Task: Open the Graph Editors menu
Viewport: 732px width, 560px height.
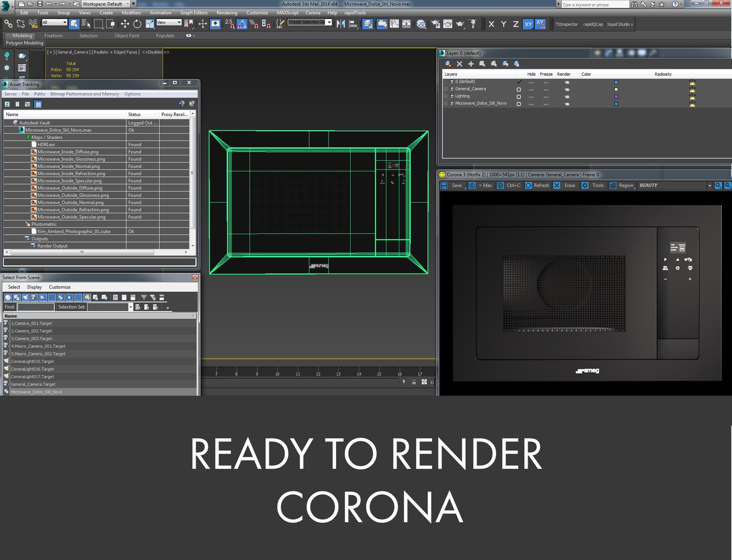Action: pyautogui.click(x=194, y=13)
